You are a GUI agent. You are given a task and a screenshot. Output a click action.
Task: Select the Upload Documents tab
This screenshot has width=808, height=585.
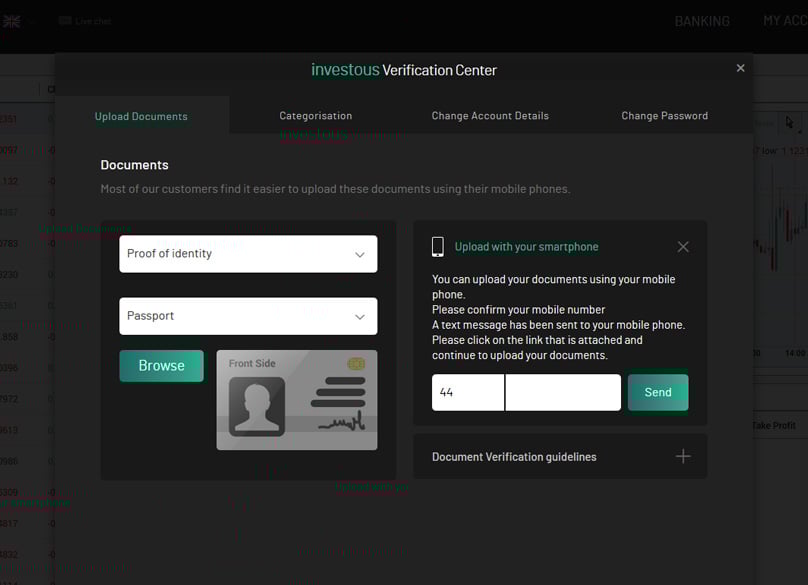tap(141, 116)
